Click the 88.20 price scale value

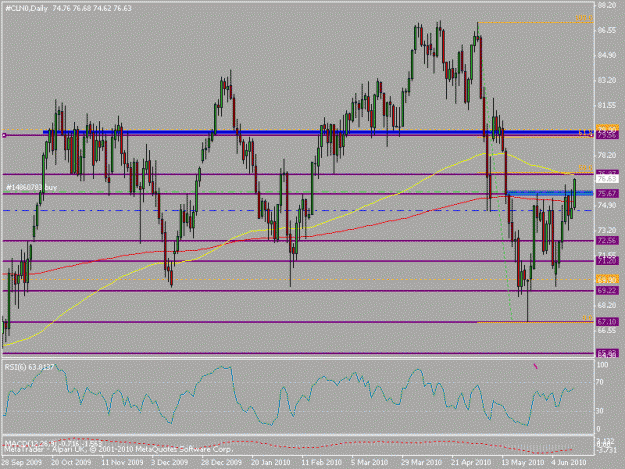point(607,5)
